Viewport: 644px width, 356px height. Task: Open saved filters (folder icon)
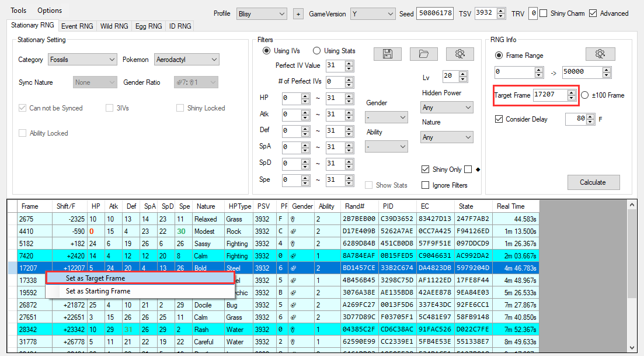pyautogui.click(x=423, y=54)
